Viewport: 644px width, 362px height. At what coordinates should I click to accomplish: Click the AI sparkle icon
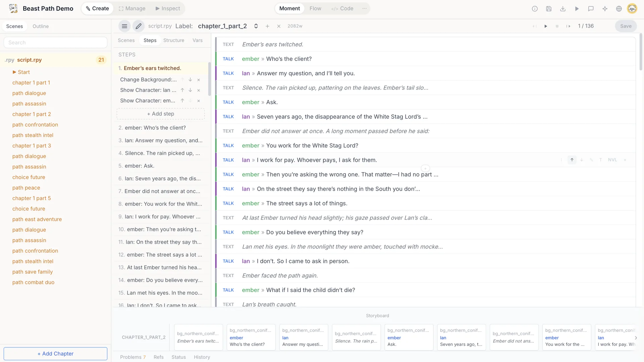pyautogui.click(x=605, y=9)
